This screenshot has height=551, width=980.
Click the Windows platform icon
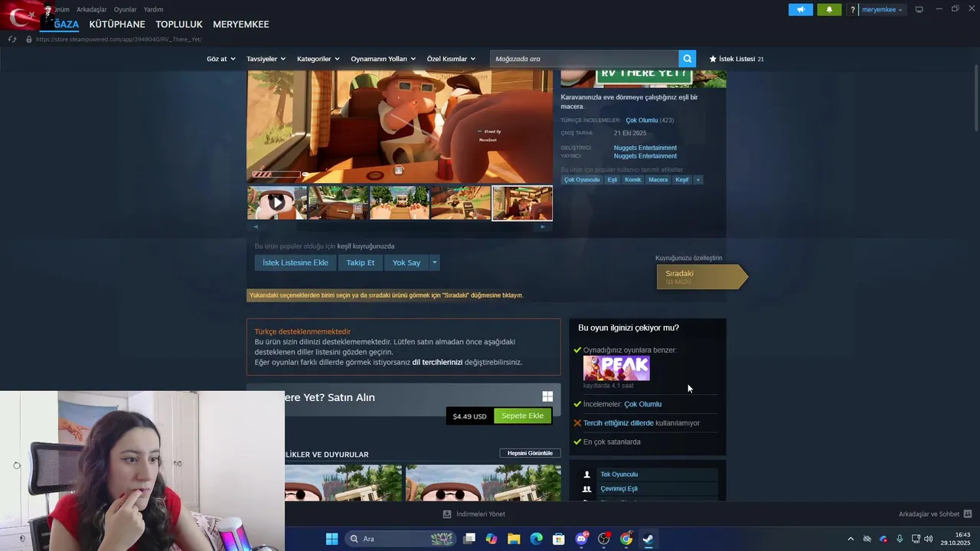point(547,396)
